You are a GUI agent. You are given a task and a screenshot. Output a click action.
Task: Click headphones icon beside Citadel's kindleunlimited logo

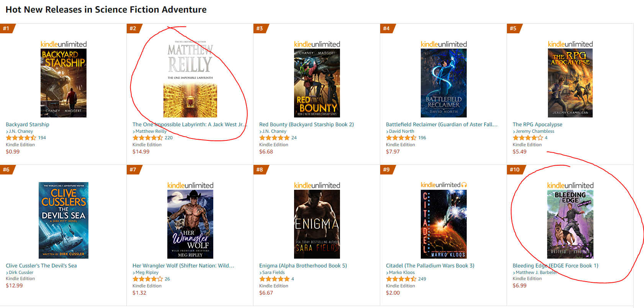[x=464, y=185]
